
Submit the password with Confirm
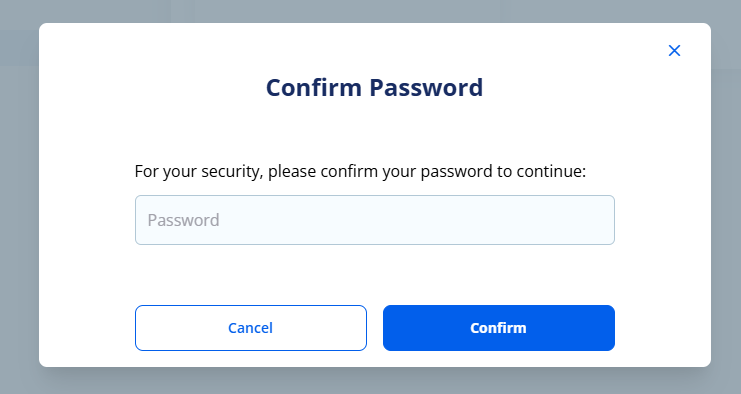click(499, 328)
